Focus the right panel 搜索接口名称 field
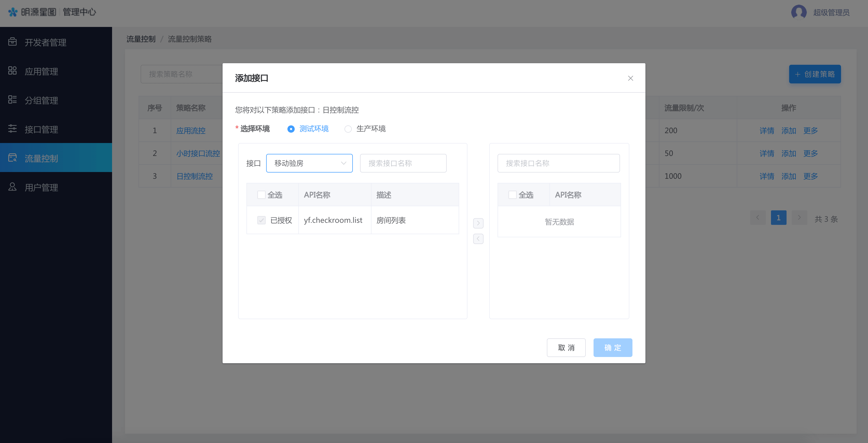 tap(558, 163)
